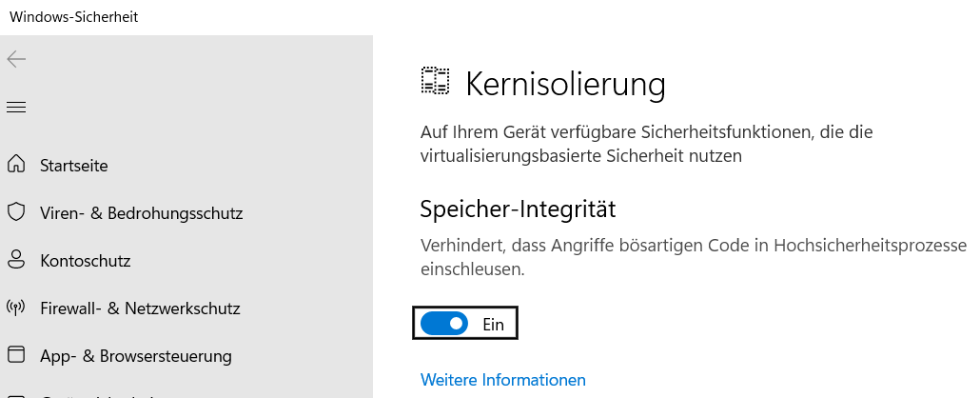Click the back arrow icon
The image size is (980, 398).
(x=16, y=60)
